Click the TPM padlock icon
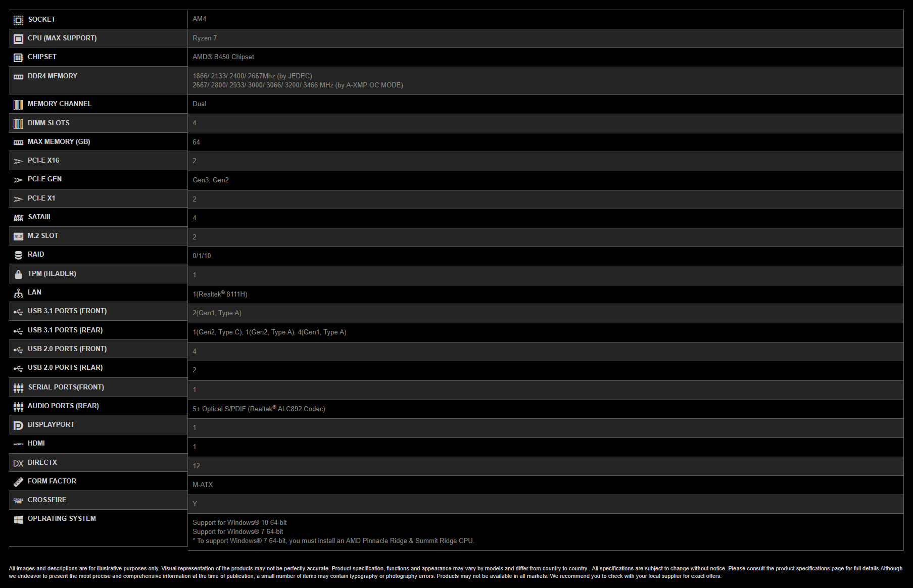 [18, 274]
